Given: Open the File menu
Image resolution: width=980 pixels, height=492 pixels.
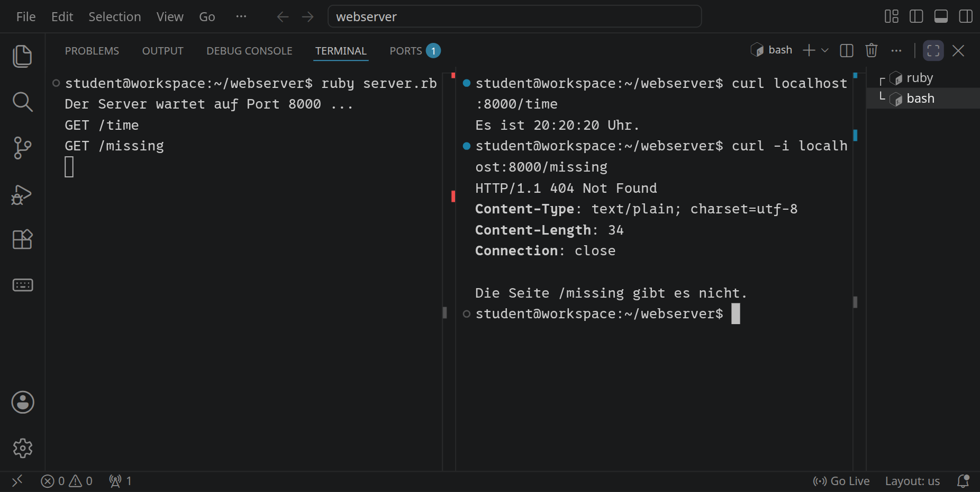Looking at the screenshot, I should pos(26,17).
